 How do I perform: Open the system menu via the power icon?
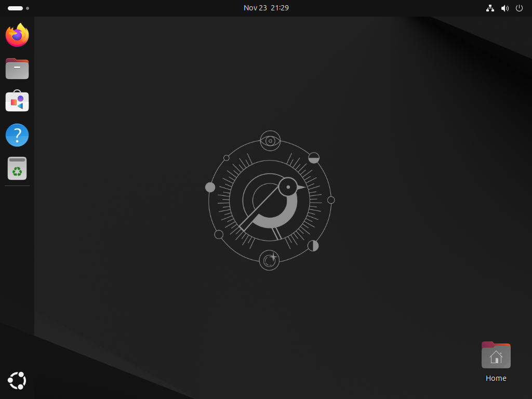pyautogui.click(x=519, y=8)
